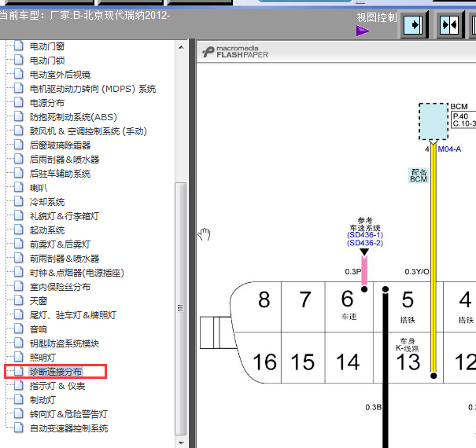Open 后窗玻璃除霜器 entry
This screenshot has width=476, height=448.
(60, 145)
